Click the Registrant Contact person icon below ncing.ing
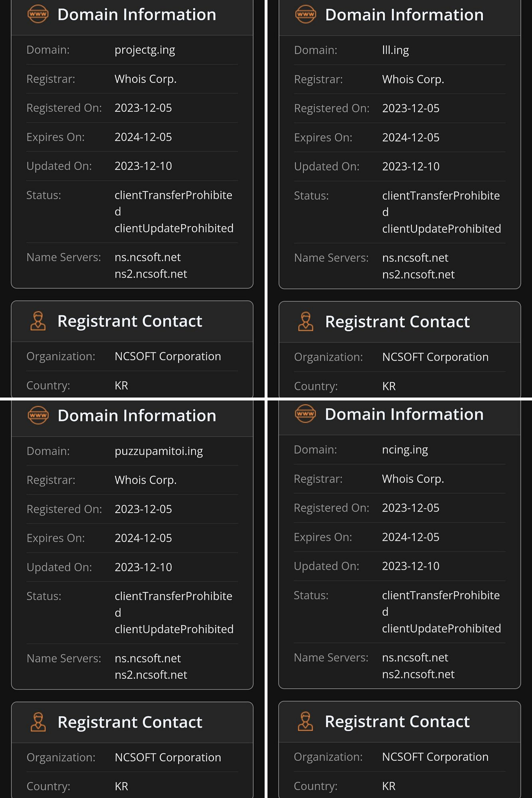 (305, 721)
